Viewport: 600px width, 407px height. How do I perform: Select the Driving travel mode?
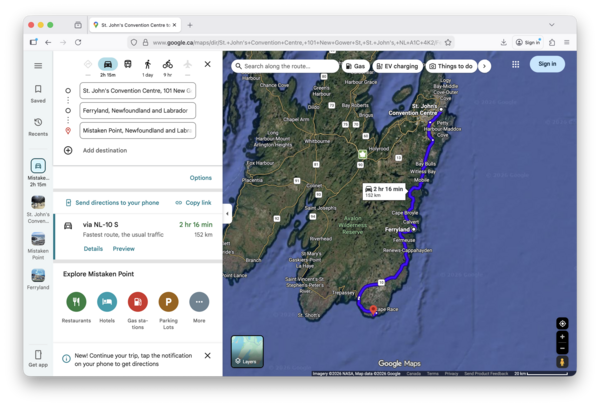(108, 64)
